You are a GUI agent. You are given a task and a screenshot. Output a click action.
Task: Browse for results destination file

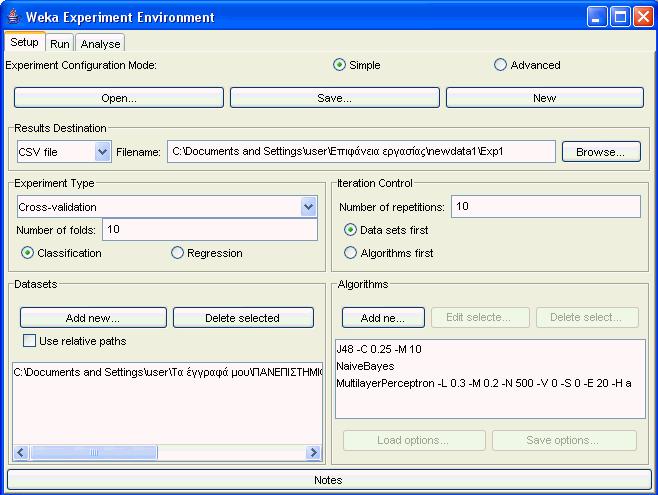[x=601, y=151]
